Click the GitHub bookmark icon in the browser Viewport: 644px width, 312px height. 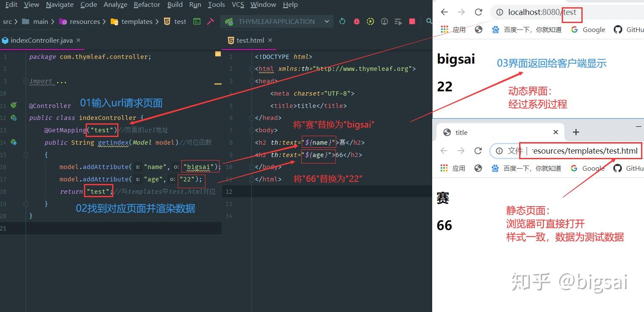(x=618, y=29)
